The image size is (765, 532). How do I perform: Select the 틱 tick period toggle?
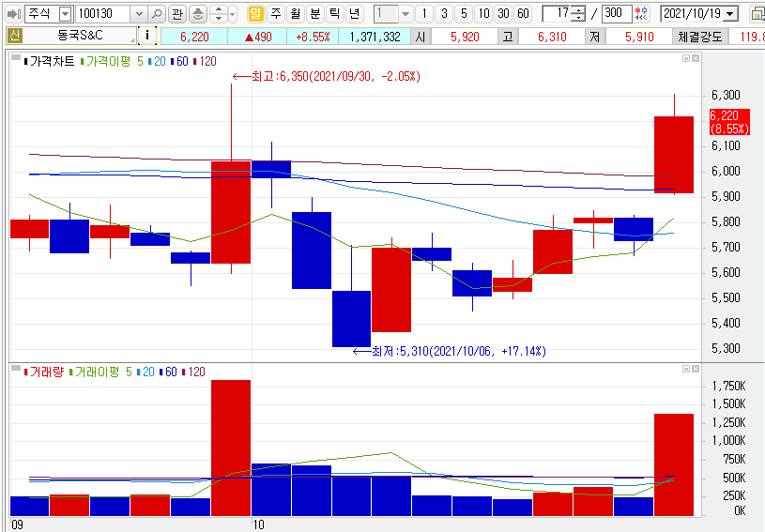click(x=335, y=14)
